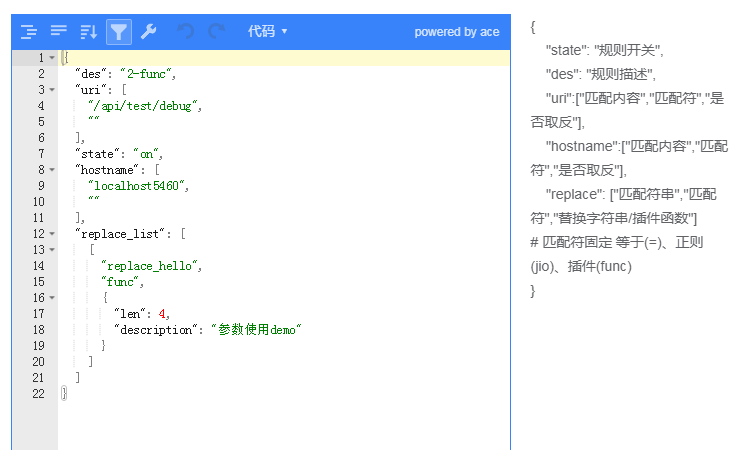The width and height of the screenshot is (743, 450).
Task: Click line number 22 in gutter
Action: tap(38, 394)
